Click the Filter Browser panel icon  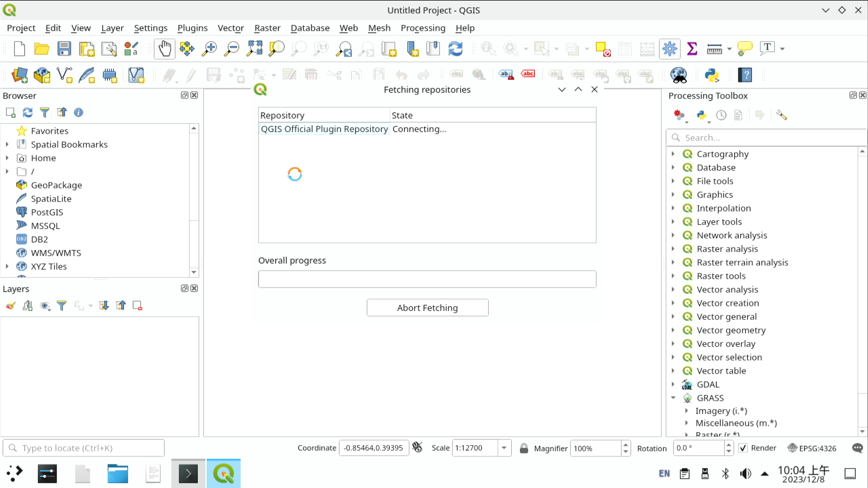45,112
